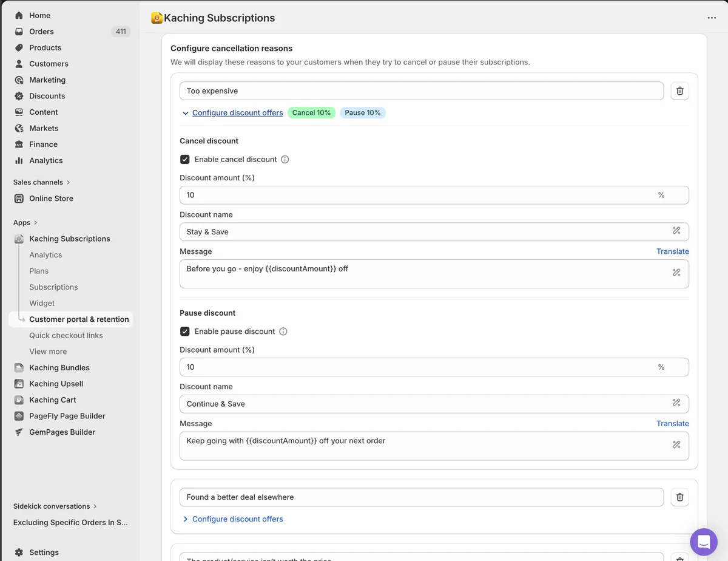Click magic wand icon in 'Keep going' message
This screenshot has width=728, height=561.
(x=676, y=444)
